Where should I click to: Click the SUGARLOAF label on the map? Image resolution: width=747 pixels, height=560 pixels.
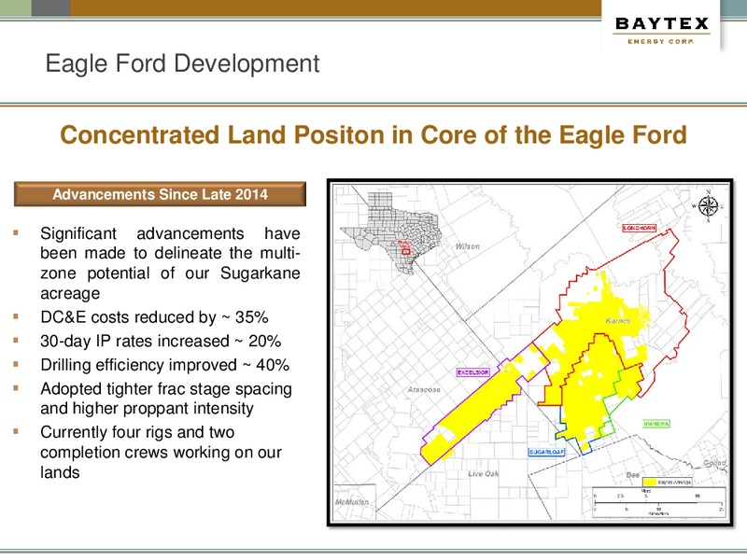(x=547, y=452)
